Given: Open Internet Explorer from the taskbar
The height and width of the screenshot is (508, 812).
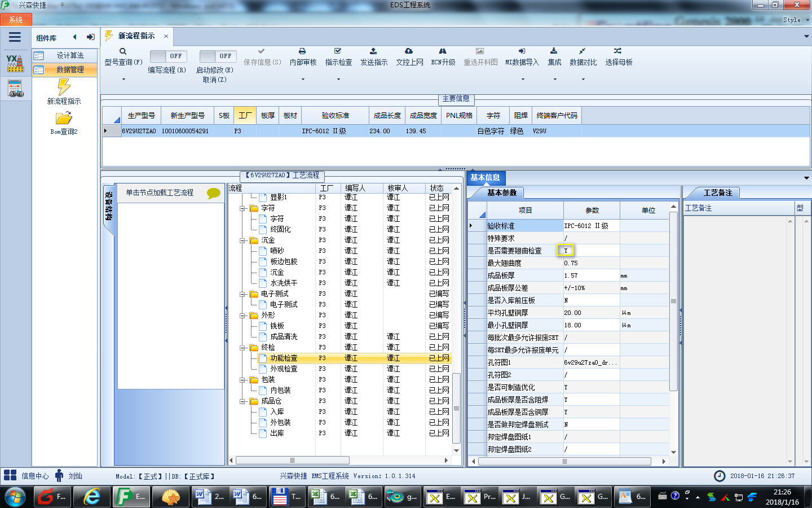Looking at the screenshot, I should tap(92, 497).
